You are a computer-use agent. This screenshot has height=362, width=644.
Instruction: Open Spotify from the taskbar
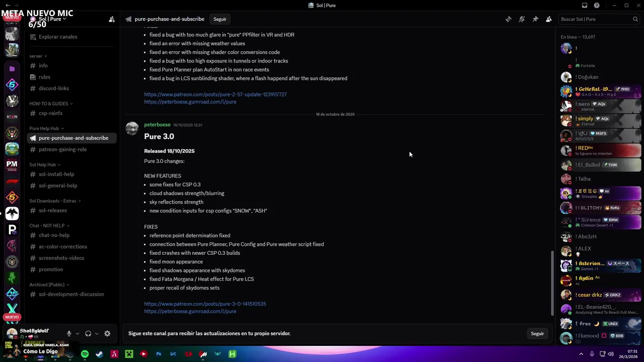(85, 354)
